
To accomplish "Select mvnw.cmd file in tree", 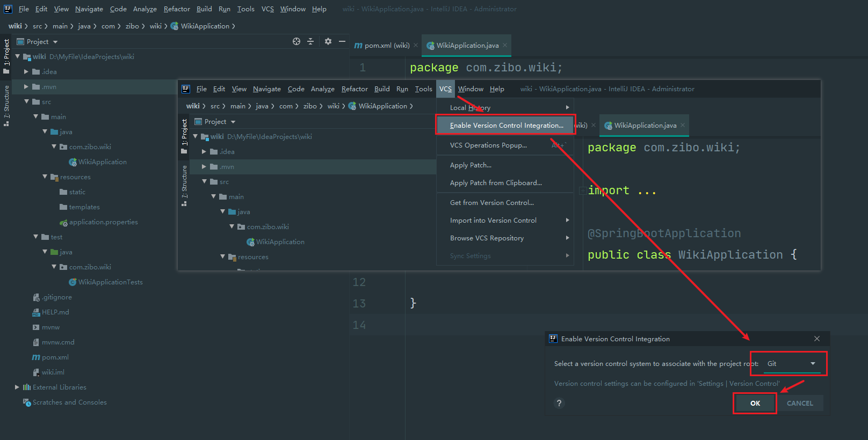I will click(54, 342).
